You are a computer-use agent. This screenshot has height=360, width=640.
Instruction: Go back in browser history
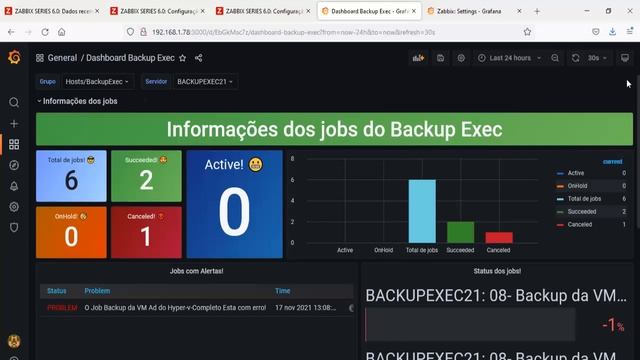point(11,32)
